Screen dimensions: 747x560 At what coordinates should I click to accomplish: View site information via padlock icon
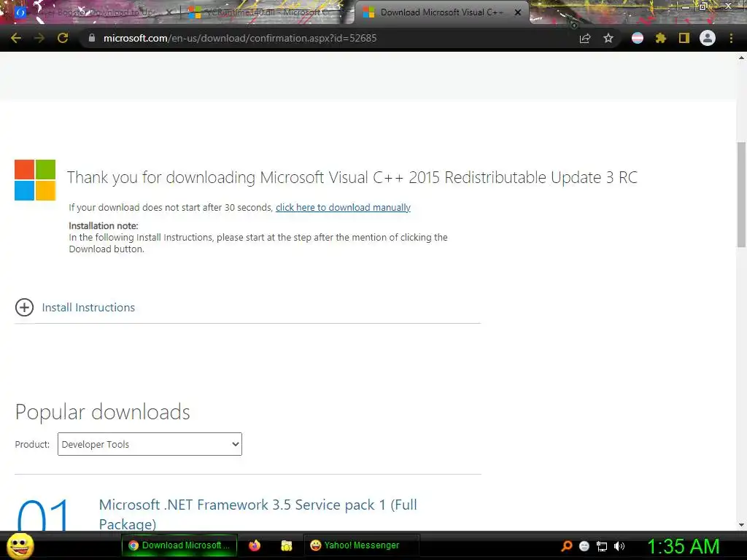(92, 38)
